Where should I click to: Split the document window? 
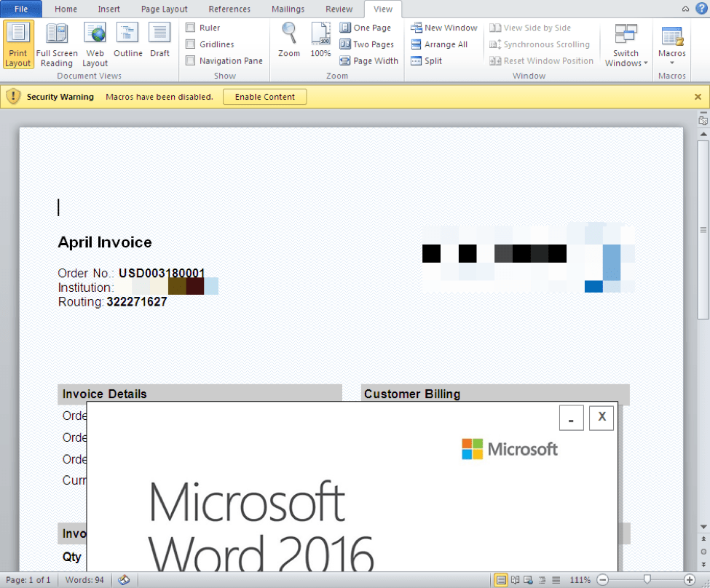pyautogui.click(x=426, y=60)
